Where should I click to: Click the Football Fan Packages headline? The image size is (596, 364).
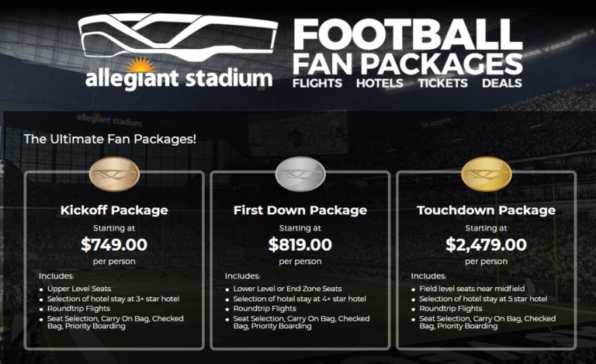pyautogui.click(x=407, y=48)
